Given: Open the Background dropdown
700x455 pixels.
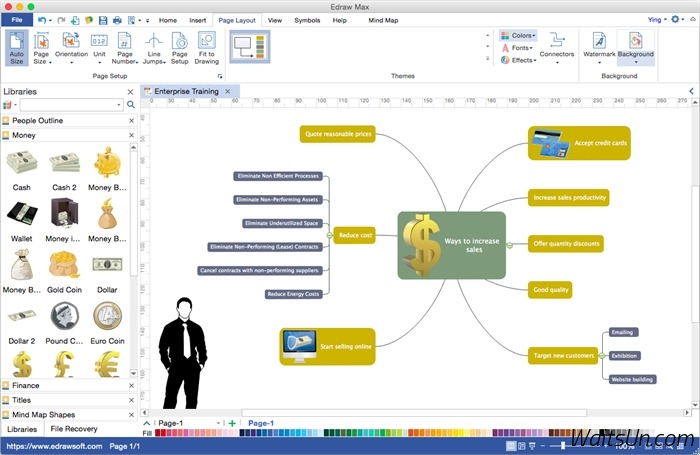Looking at the screenshot, I should pyautogui.click(x=635, y=47).
